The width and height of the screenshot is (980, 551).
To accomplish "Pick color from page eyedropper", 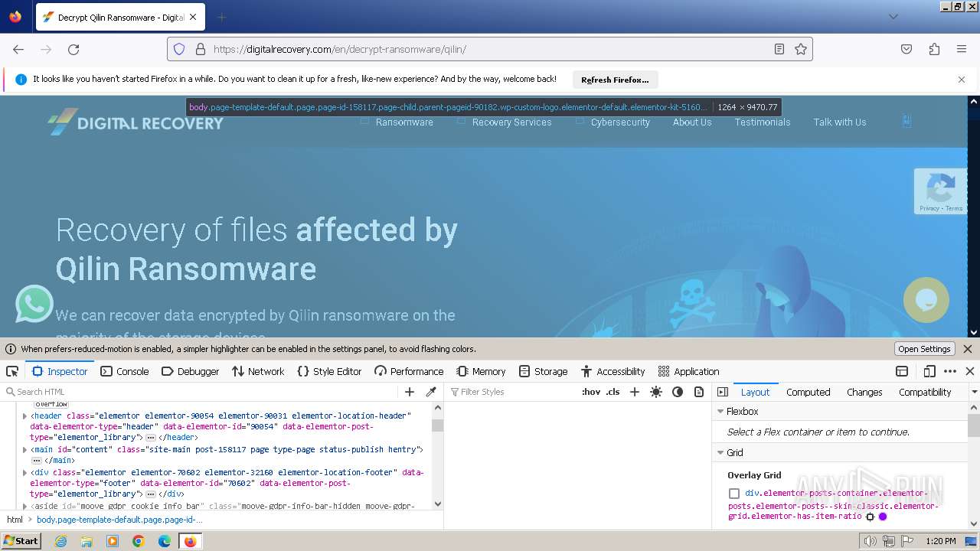I will pos(431,392).
